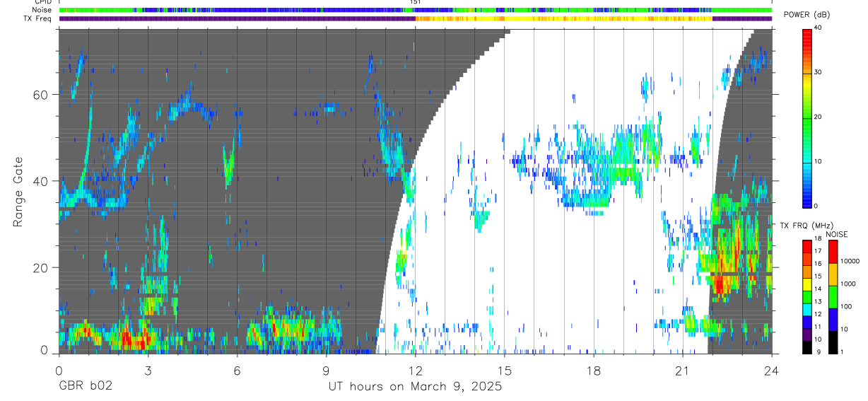Click the '40' value on POWER scale

[x=819, y=28]
